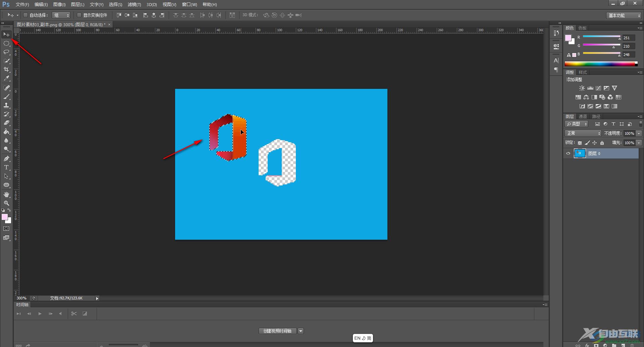Enable the 自动选择 checkbox
644x347 pixels.
click(x=25, y=15)
